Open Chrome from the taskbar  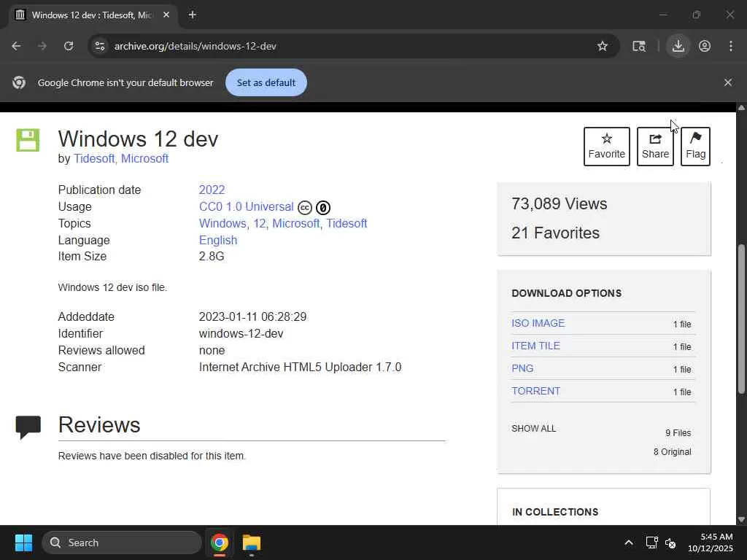(x=219, y=542)
